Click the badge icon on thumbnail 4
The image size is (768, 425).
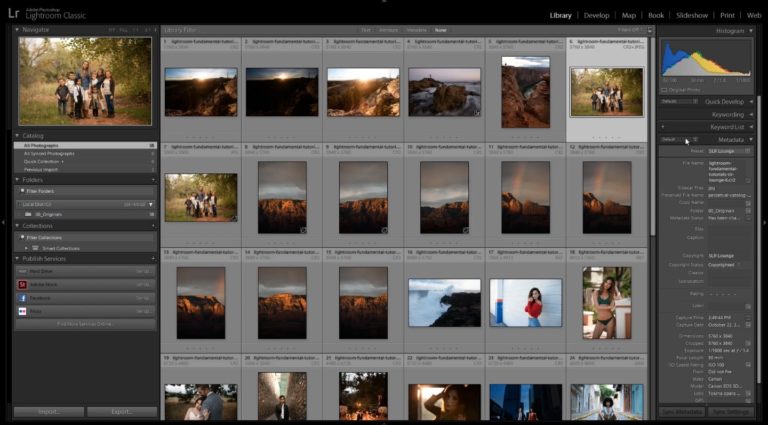[x=477, y=113]
